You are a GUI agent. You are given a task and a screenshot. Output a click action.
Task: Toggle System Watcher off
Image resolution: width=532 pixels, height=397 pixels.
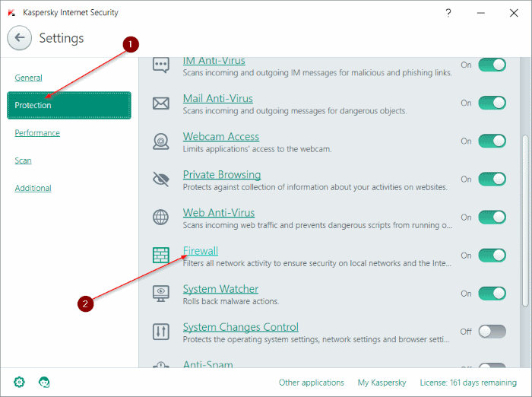click(x=492, y=294)
